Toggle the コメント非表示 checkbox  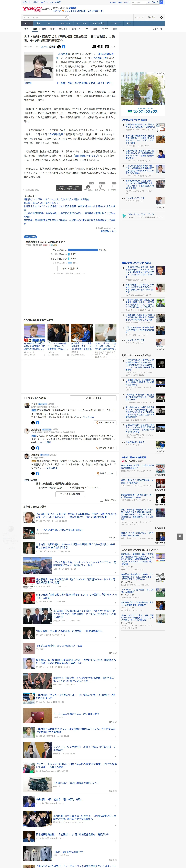102,500
